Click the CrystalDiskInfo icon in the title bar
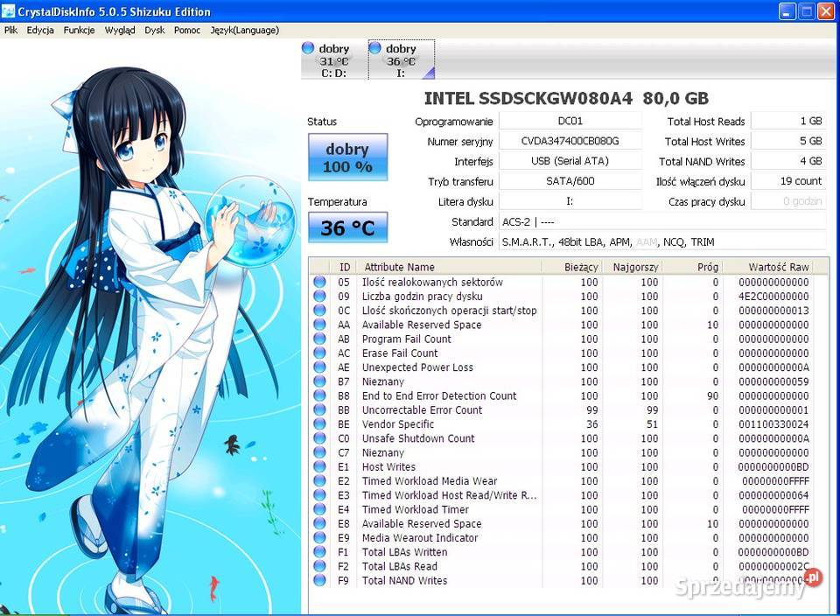This screenshot has width=840, height=616. (x=8, y=9)
